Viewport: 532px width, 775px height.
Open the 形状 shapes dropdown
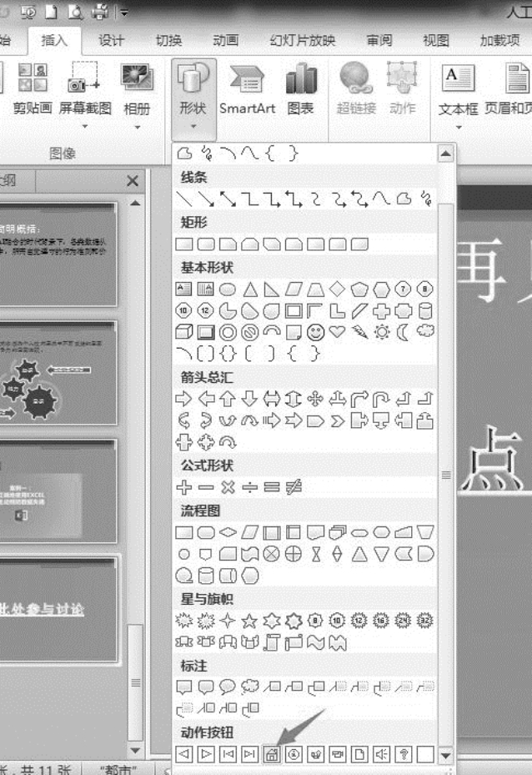(x=193, y=98)
